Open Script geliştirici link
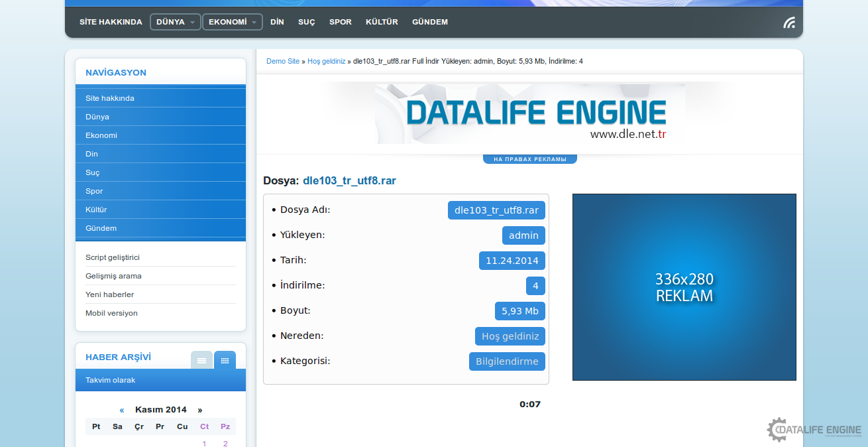868x447 pixels. [113, 257]
